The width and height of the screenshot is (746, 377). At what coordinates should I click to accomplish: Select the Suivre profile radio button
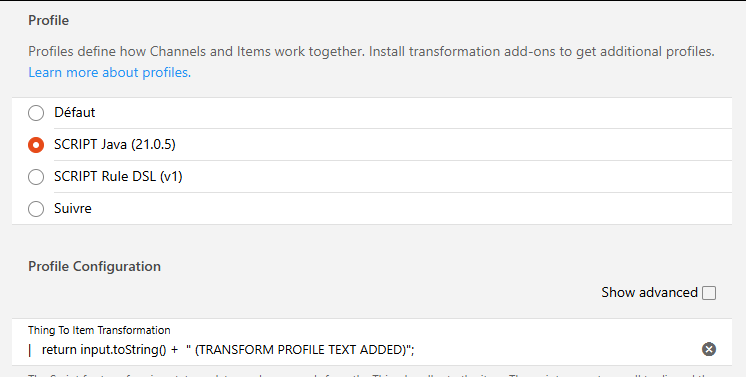[36, 208]
